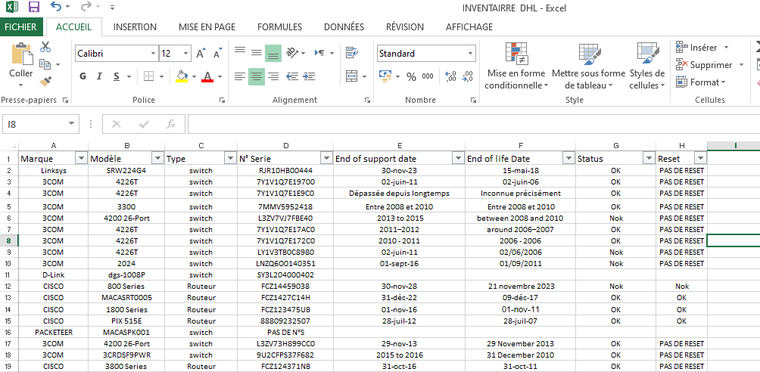
Task: Click the Insérer cells button
Action: point(702,48)
